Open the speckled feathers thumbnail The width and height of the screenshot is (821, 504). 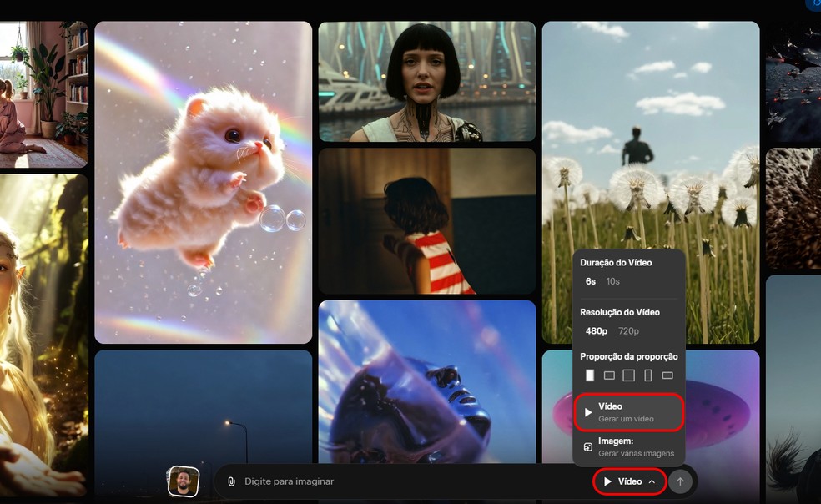point(793,209)
